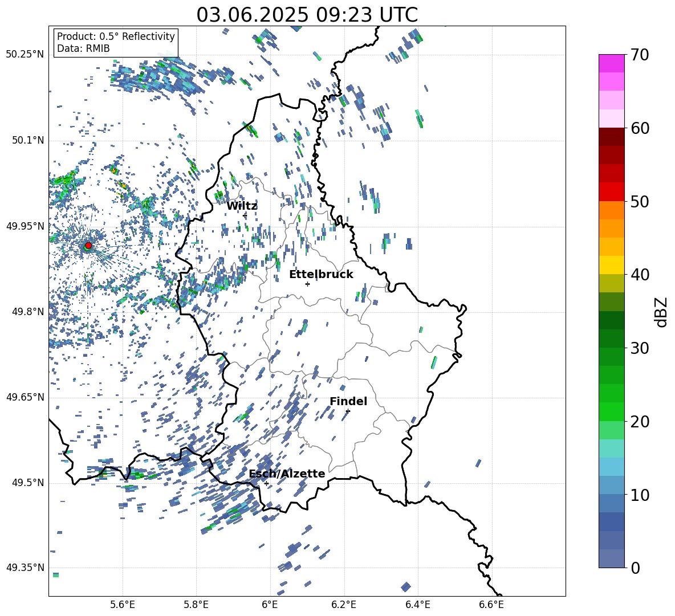This screenshot has height=616, width=675.
Task: Click the 'Data: RMIB' text
Action: point(83,48)
